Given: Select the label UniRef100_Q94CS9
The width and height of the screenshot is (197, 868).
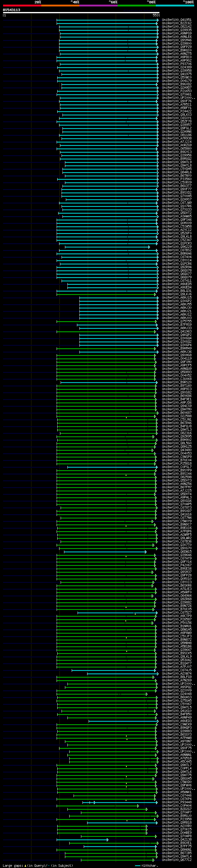Looking at the screenshot, I should [x=177, y=406].
